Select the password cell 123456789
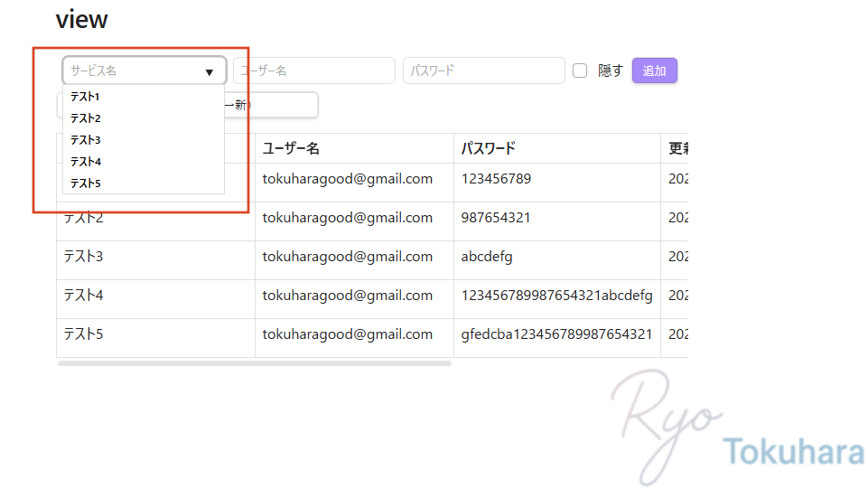The height and width of the screenshot is (489, 868). pyautogui.click(x=496, y=179)
